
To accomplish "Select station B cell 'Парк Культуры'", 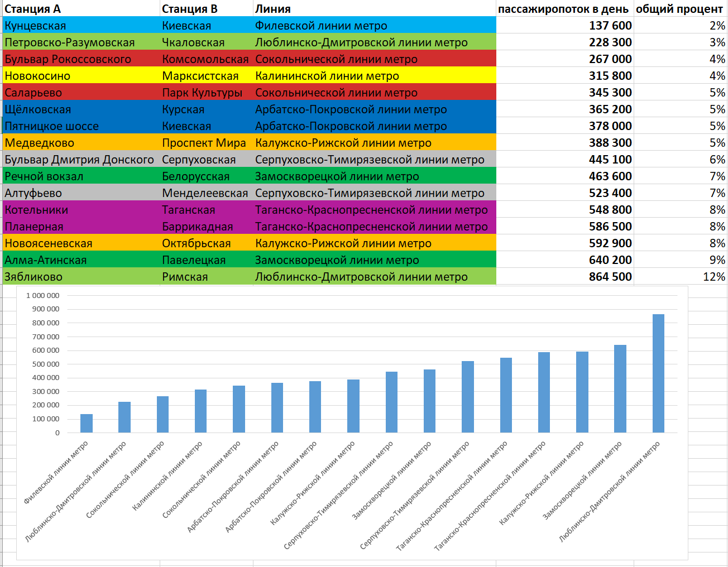I will pyautogui.click(x=206, y=92).
